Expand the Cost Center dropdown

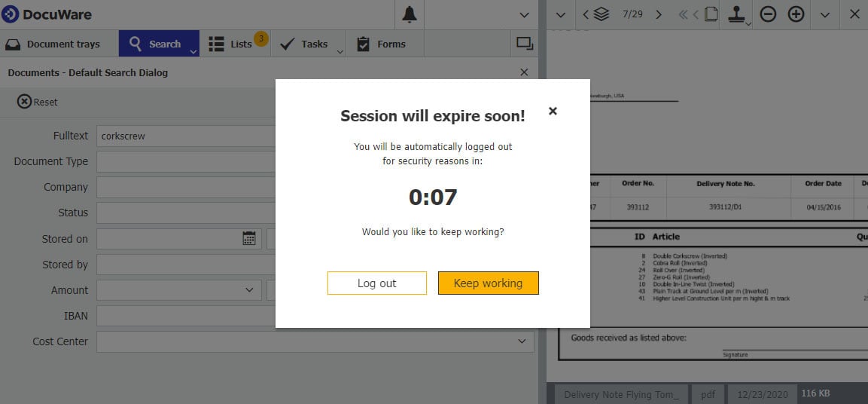click(x=522, y=341)
